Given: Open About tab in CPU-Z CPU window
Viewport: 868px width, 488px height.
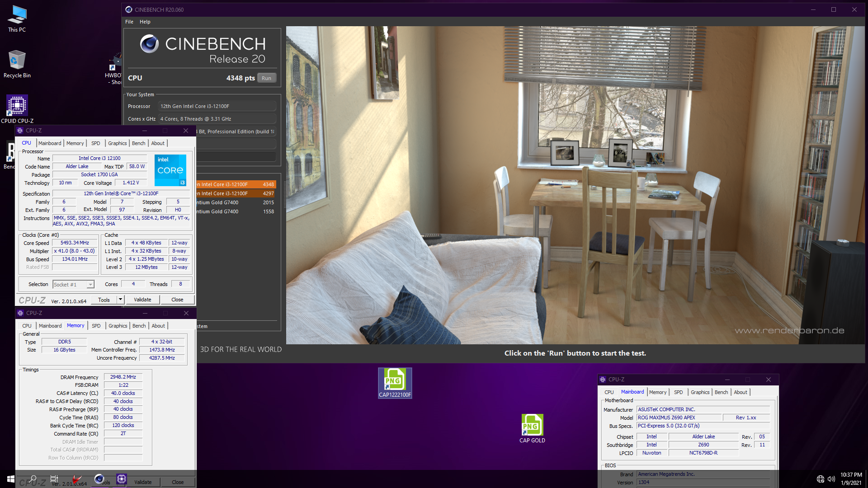Looking at the screenshot, I should 158,143.
